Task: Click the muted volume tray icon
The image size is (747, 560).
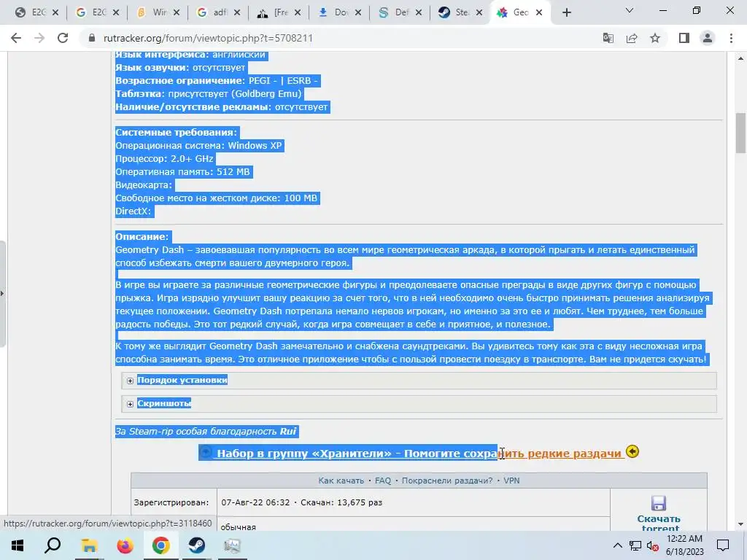Action: click(653, 545)
